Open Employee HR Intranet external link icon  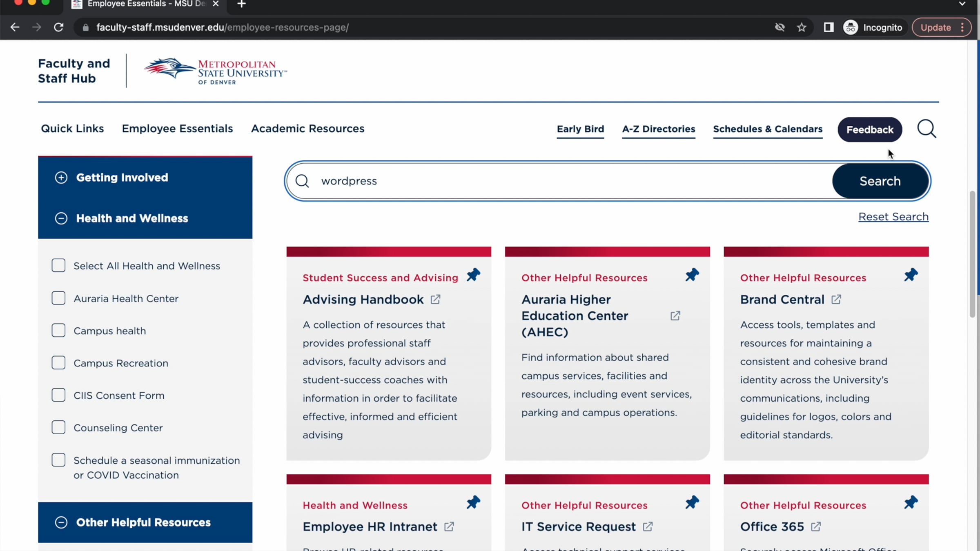(x=449, y=527)
